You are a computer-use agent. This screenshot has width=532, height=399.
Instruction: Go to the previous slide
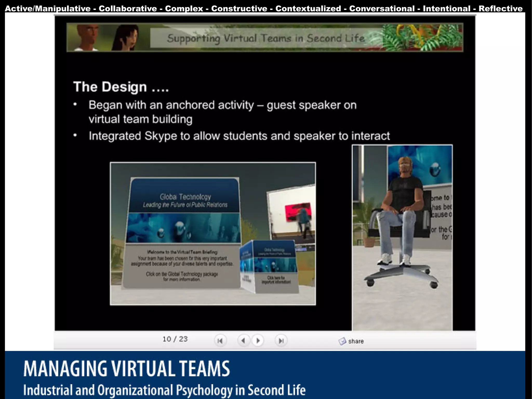243,341
